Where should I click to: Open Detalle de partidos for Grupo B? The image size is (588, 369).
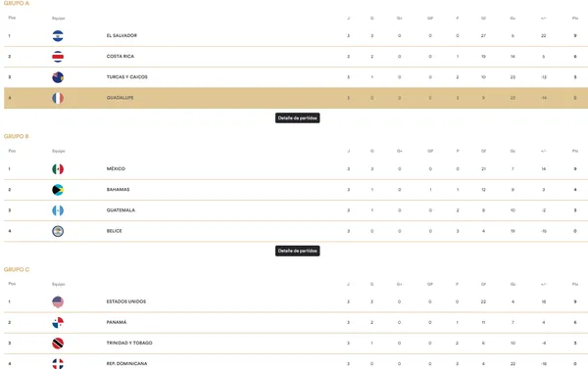coord(297,251)
